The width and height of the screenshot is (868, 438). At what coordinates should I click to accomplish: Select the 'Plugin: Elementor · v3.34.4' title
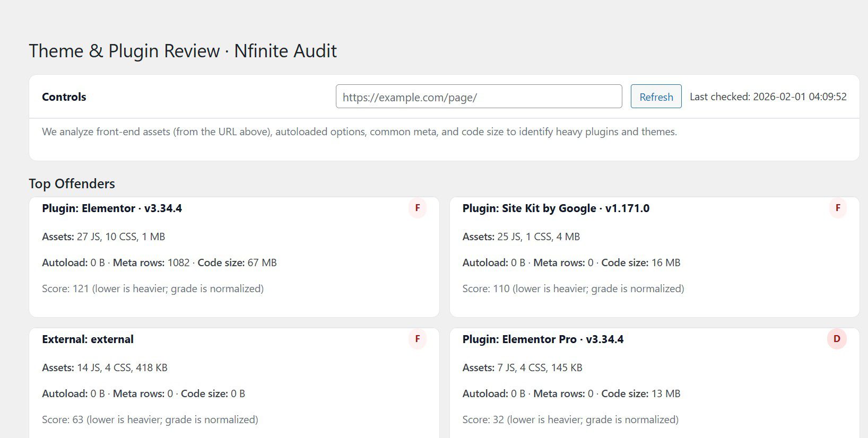[112, 208]
